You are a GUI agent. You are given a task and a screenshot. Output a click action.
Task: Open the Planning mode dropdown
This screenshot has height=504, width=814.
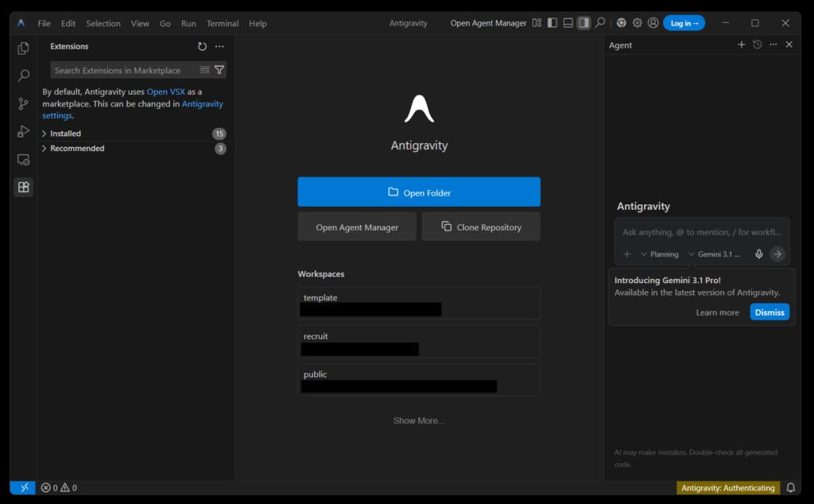[x=660, y=254]
